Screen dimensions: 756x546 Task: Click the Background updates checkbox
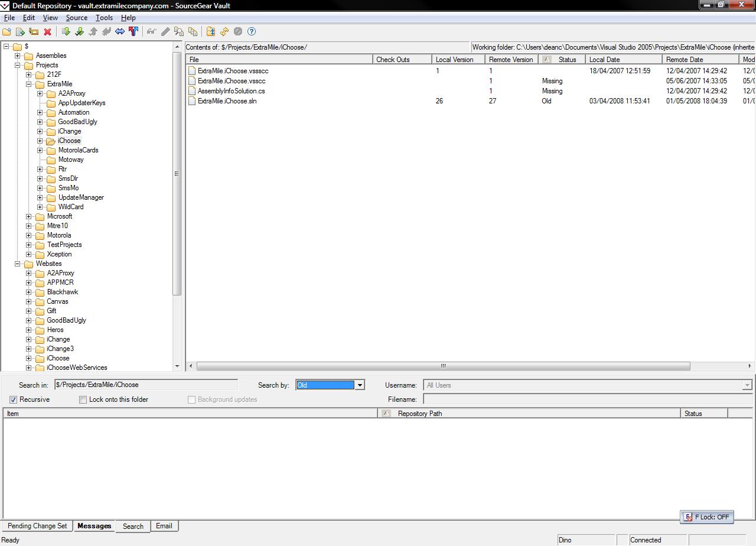coord(191,400)
